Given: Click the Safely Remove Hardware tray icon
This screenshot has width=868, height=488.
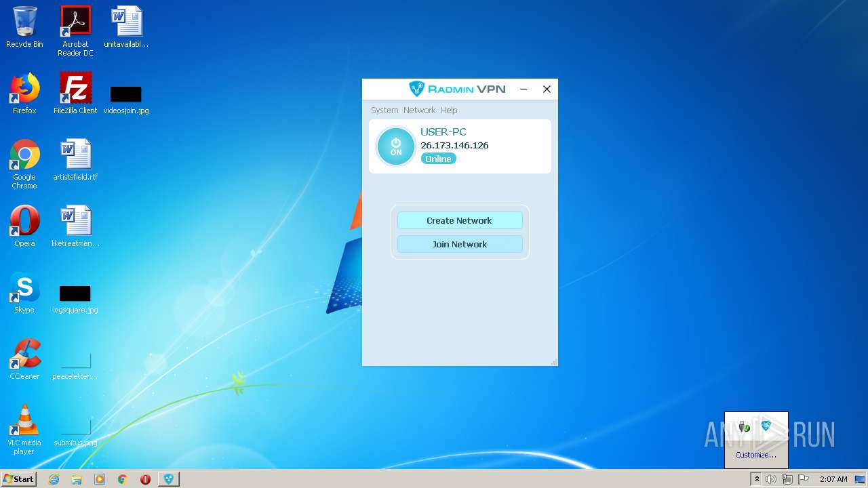Looking at the screenshot, I should pos(745,427).
